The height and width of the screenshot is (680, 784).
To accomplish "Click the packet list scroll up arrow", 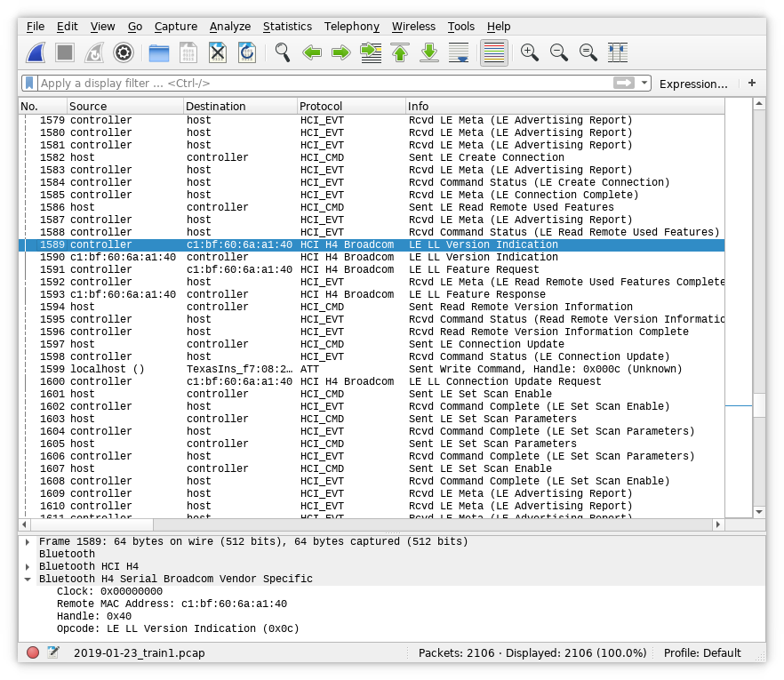I will click(759, 104).
